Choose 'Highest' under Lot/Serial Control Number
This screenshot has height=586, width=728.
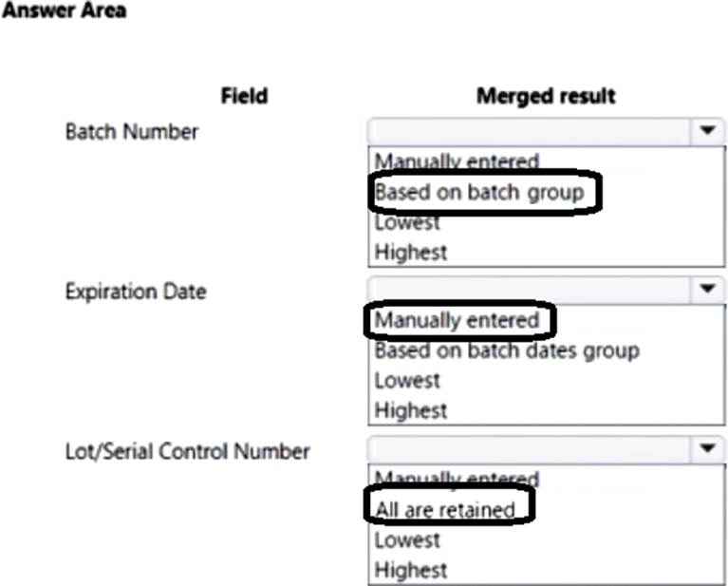(411, 570)
